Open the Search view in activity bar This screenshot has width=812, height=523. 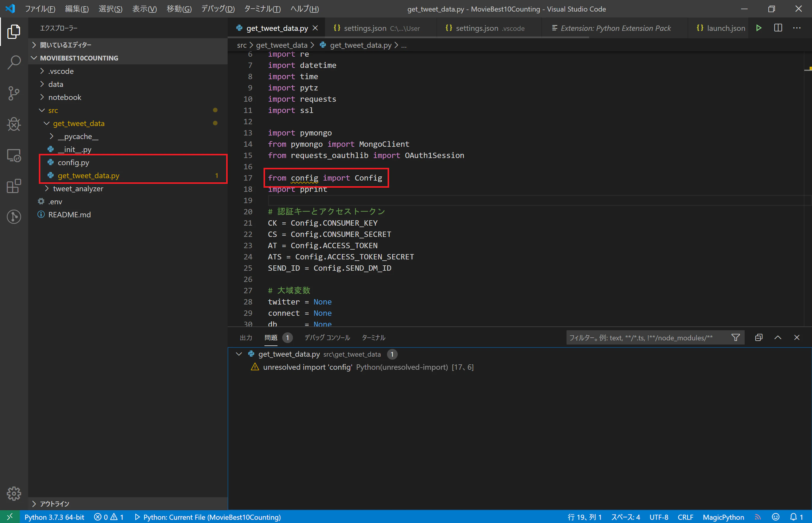pyautogui.click(x=14, y=62)
